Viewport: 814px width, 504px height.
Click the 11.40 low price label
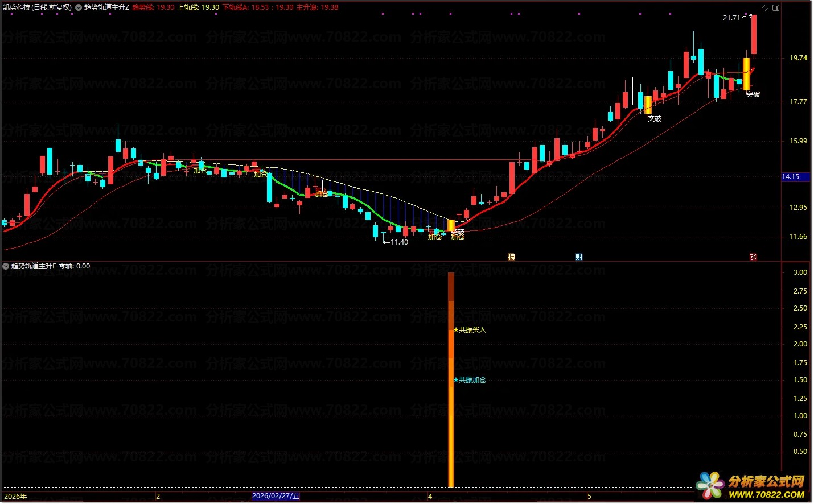tap(399, 242)
